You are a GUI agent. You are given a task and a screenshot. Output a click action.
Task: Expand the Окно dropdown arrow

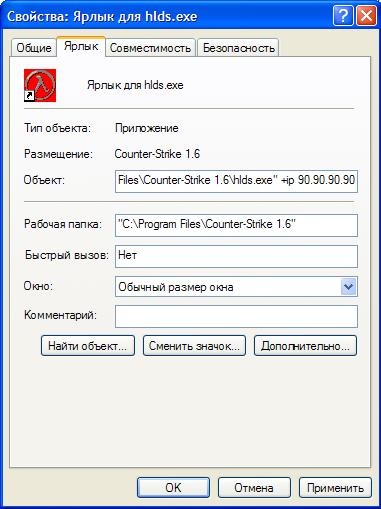pyautogui.click(x=348, y=287)
